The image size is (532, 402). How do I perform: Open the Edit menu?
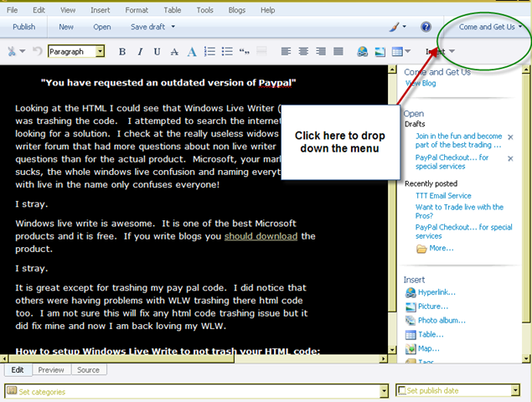(x=39, y=10)
